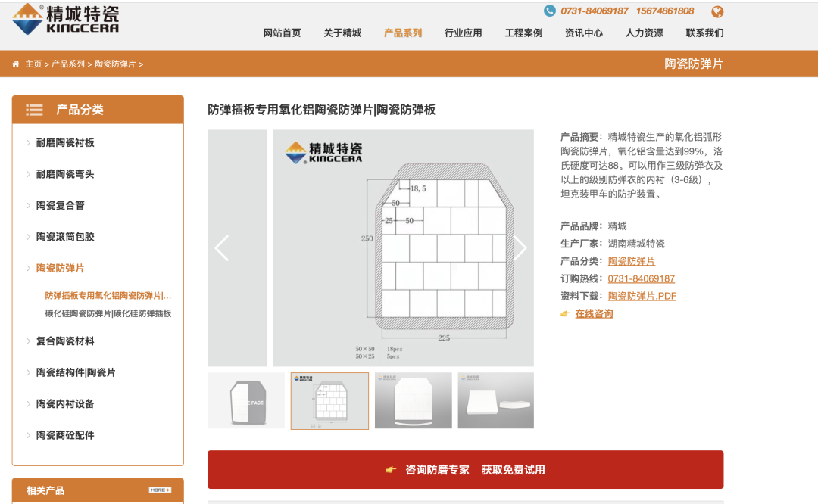Select 陶瓷商砼配件 category text
Image resolution: width=818 pixels, height=504 pixels.
coord(65,435)
